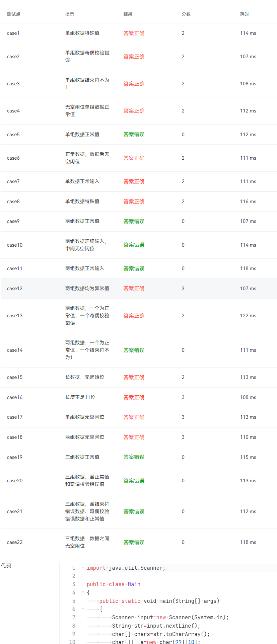The image size is (277, 644).
Task: Click the 代码 section label
Action: [6, 566]
